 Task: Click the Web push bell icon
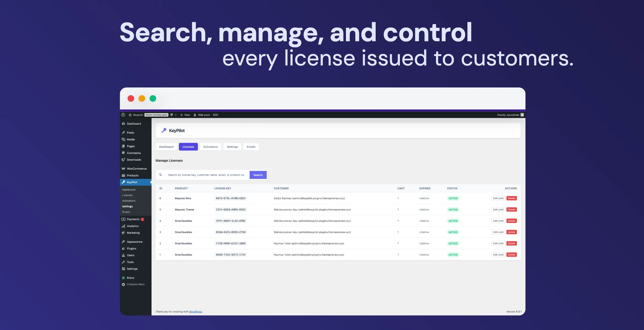(195, 115)
